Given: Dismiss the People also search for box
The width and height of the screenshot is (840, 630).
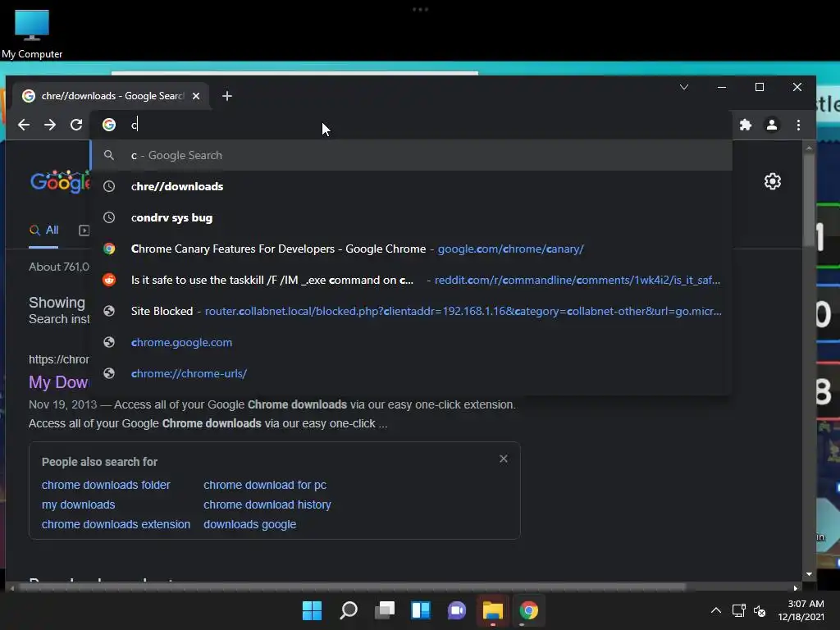Looking at the screenshot, I should coord(504,459).
